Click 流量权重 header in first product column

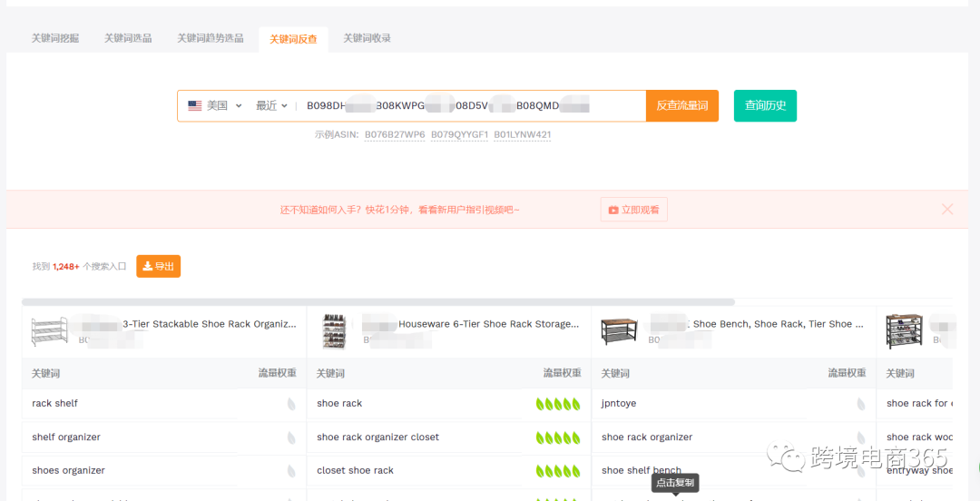(278, 373)
